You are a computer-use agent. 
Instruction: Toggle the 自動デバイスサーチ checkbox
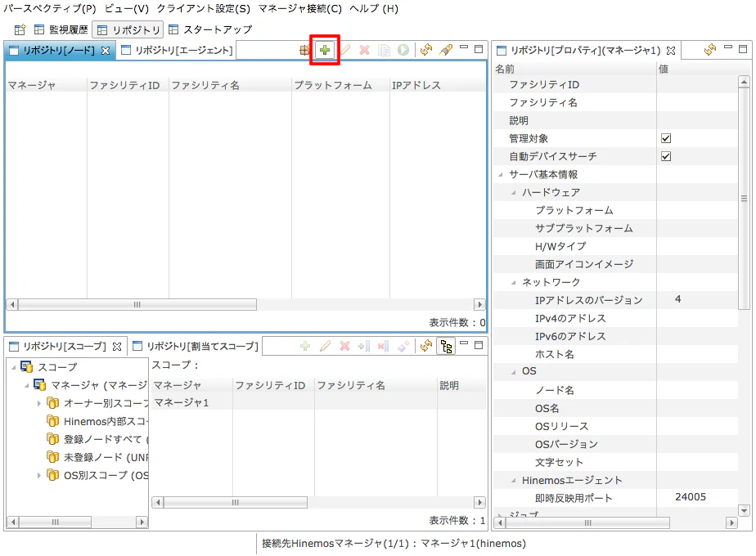pyautogui.click(x=666, y=156)
